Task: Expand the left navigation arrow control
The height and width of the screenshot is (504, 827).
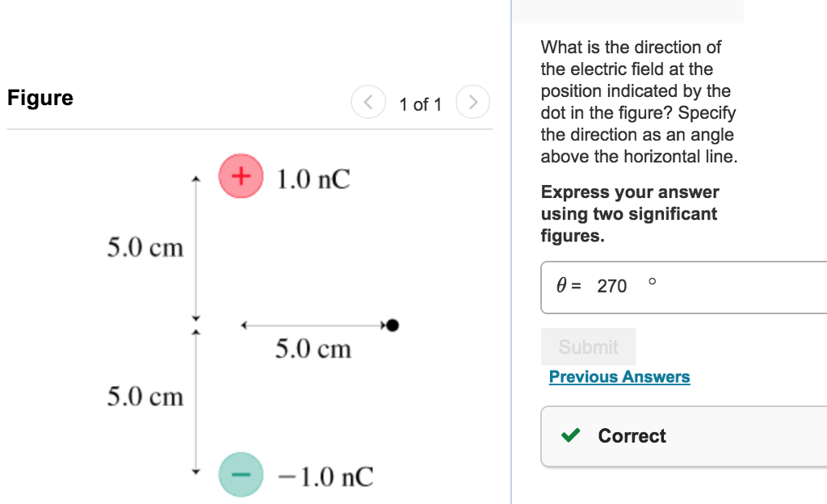Action: pos(368,103)
